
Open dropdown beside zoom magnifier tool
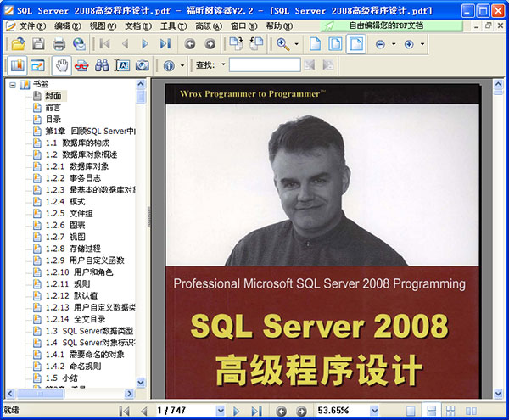297,44
